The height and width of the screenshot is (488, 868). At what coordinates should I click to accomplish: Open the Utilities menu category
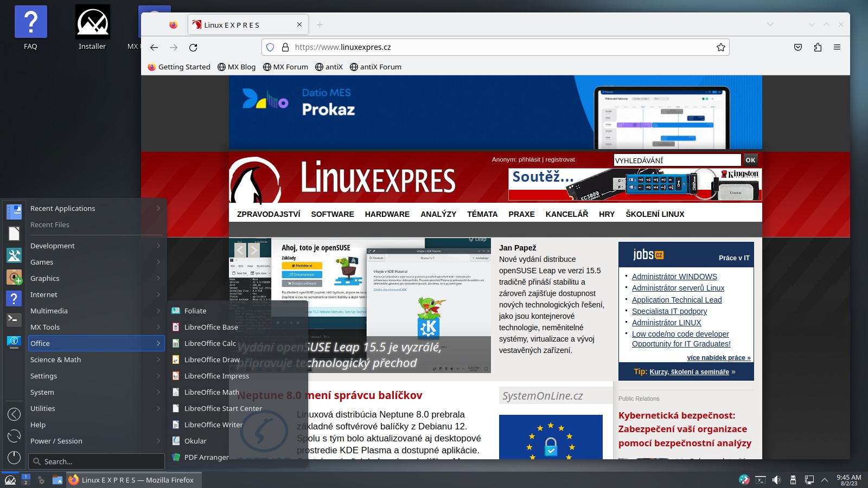point(96,408)
